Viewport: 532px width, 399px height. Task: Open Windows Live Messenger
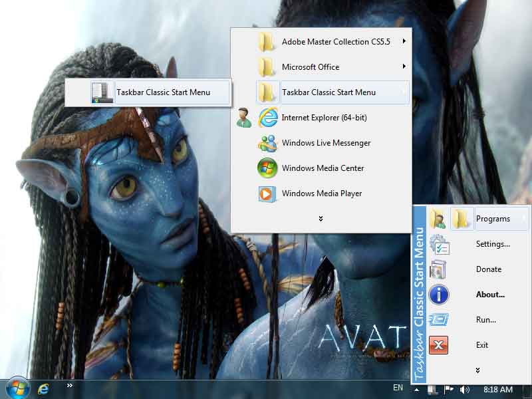[321, 143]
